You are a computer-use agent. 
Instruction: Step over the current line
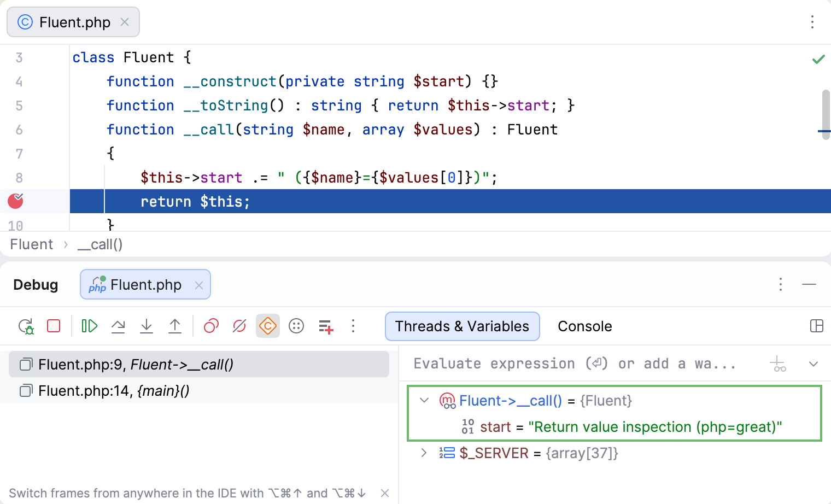coord(118,326)
